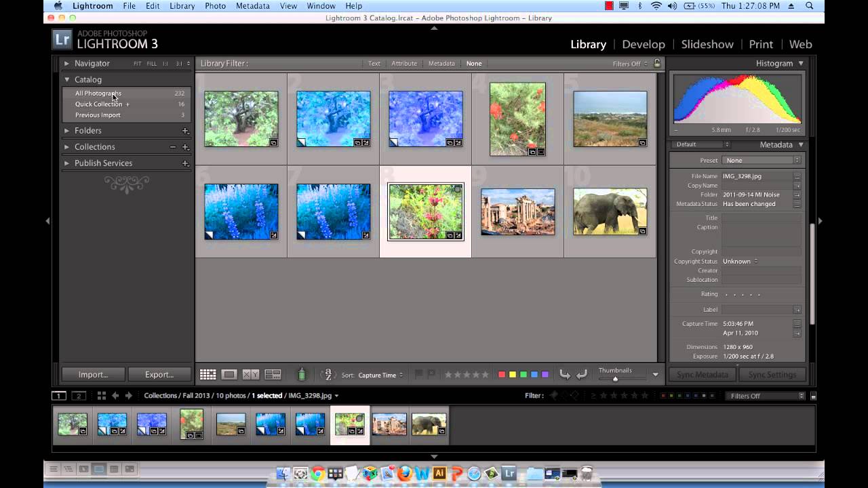Toggle filmstrip filter switch
The width and height of the screenshot is (868, 488).
pos(813,396)
